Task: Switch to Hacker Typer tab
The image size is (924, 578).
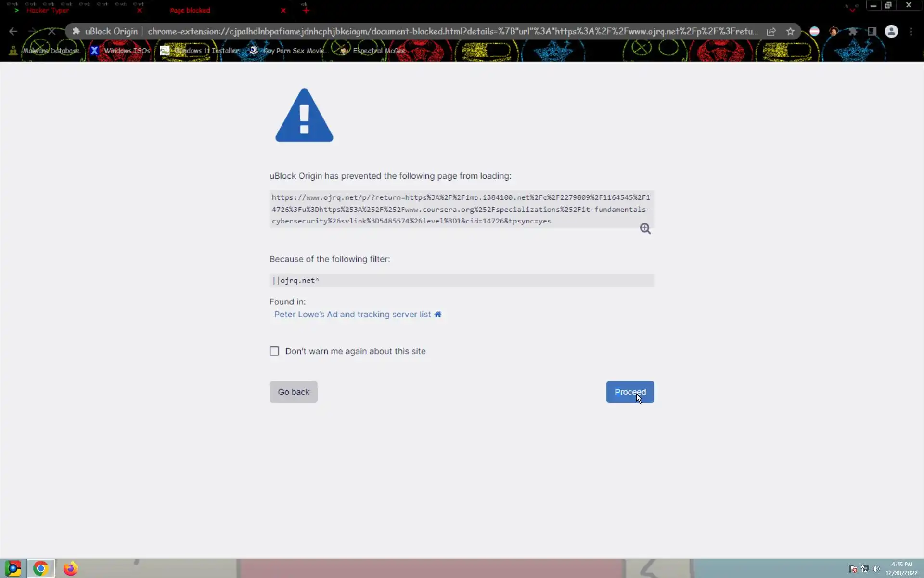Action: click(x=48, y=10)
